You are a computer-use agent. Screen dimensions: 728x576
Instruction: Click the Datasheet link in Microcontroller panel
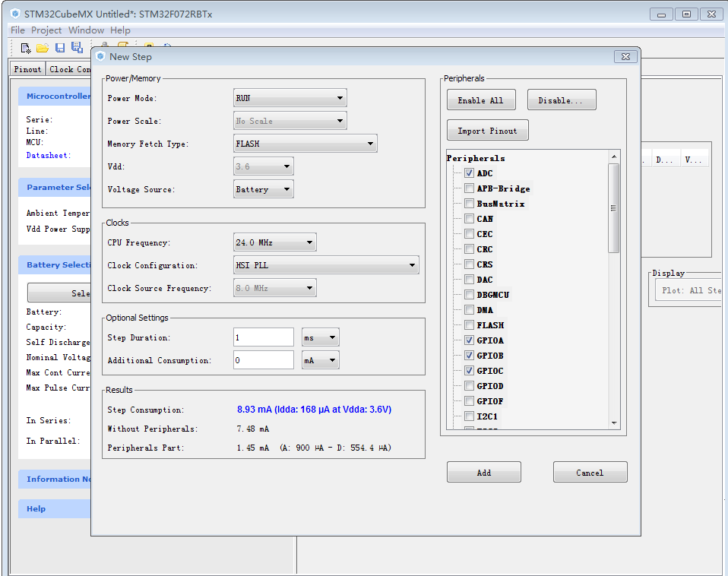click(49, 156)
